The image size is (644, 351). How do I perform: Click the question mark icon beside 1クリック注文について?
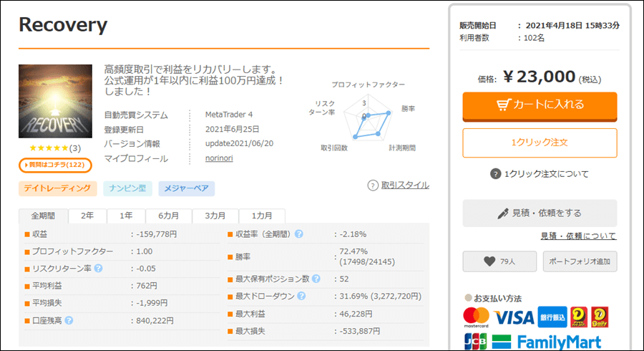495,174
